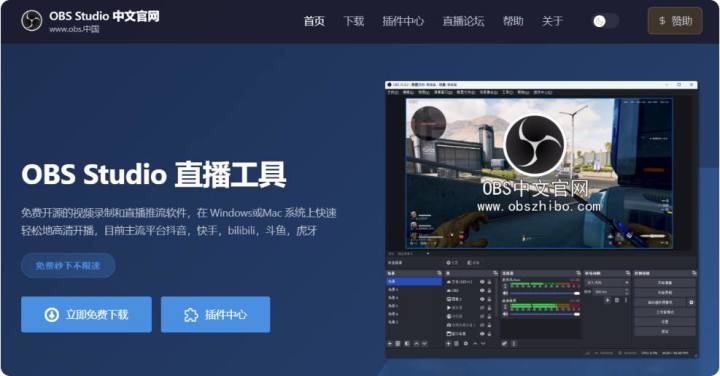Click the large OBS logo in the preview
The height and width of the screenshot is (376, 720).
(x=534, y=145)
